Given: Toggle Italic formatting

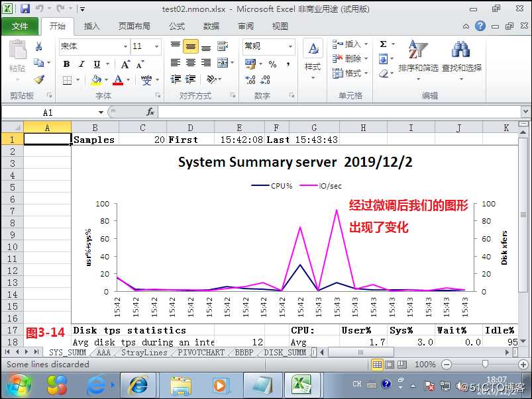Looking at the screenshot, I should 81,64.
